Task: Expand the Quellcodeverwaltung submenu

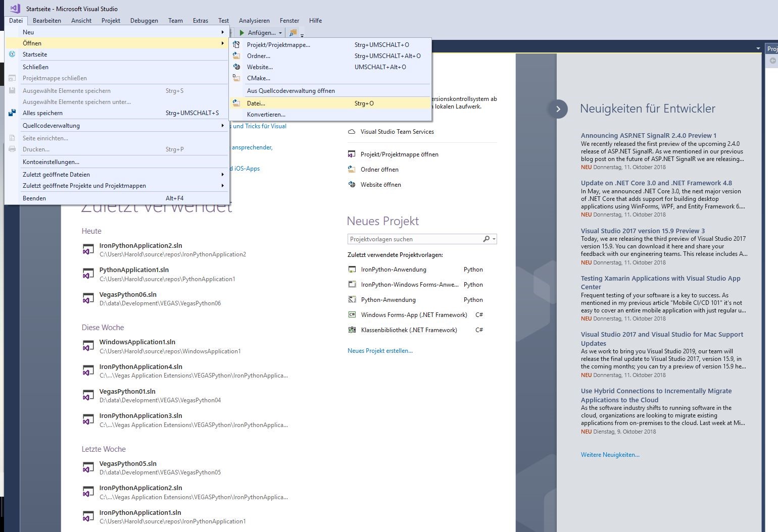Action: [x=222, y=126]
